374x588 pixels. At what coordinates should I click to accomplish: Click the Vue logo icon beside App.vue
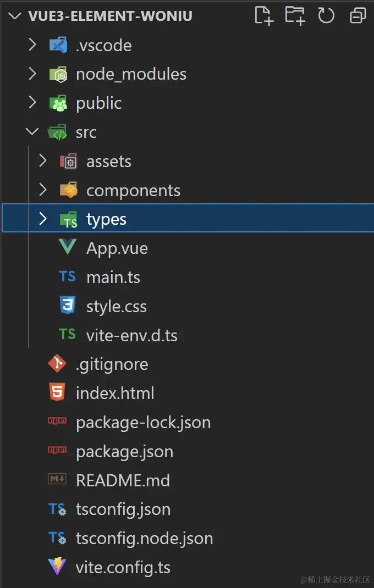click(x=68, y=247)
